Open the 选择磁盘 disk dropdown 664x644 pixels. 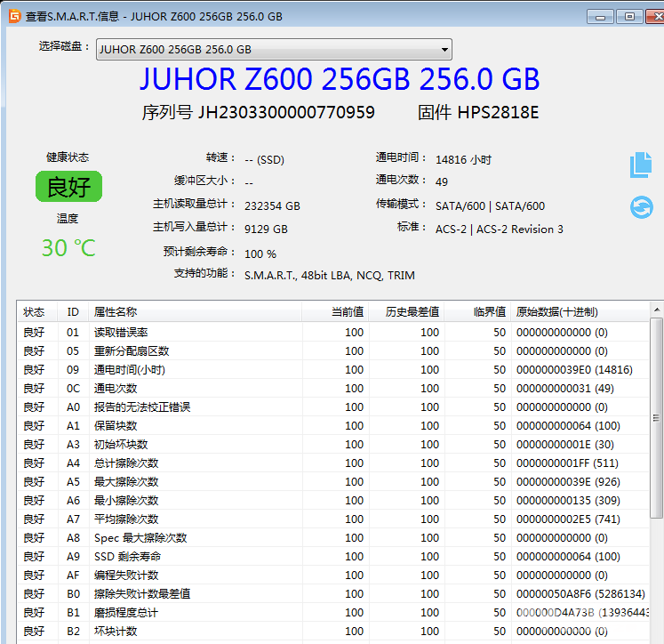(273, 50)
